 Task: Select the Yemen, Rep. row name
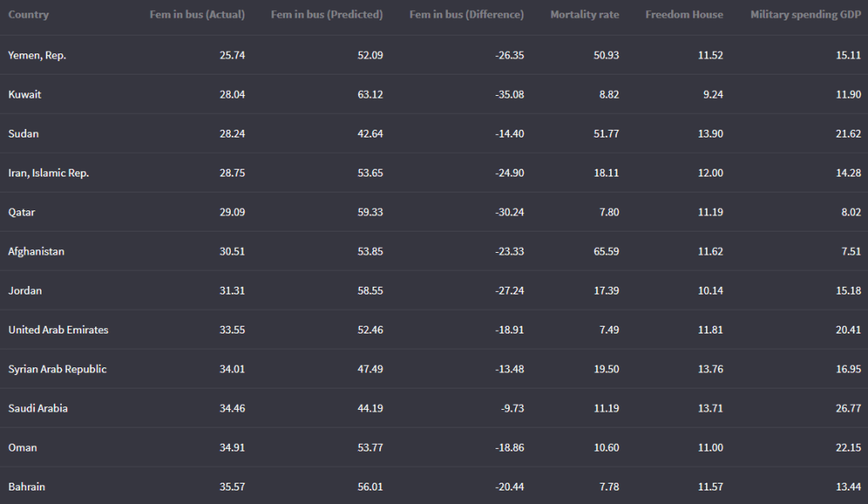coord(37,55)
